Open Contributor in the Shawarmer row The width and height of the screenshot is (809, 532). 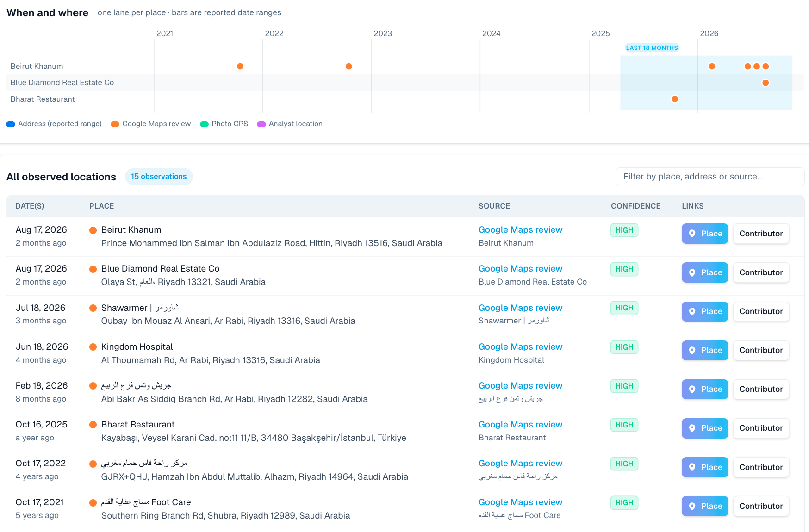click(x=761, y=311)
